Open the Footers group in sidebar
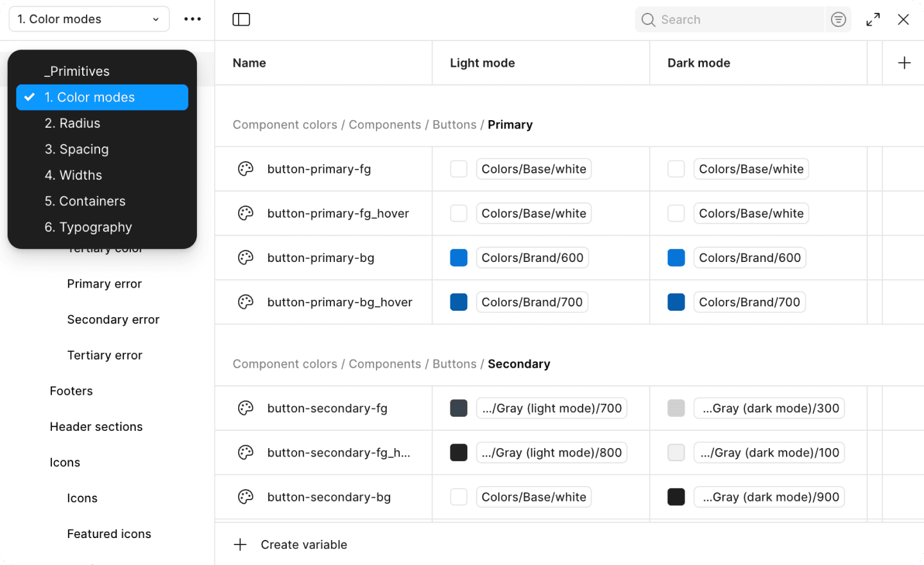 (x=71, y=391)
